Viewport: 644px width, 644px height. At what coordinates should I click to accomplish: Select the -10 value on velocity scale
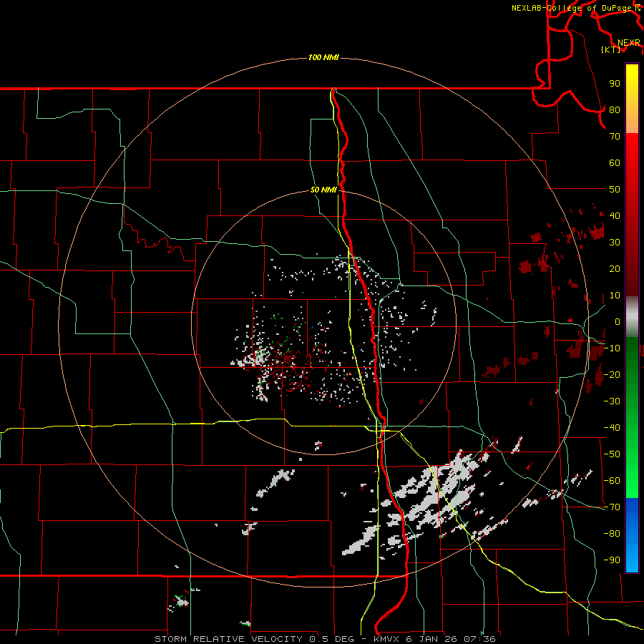pyautogui.click(x=612, y=348)
